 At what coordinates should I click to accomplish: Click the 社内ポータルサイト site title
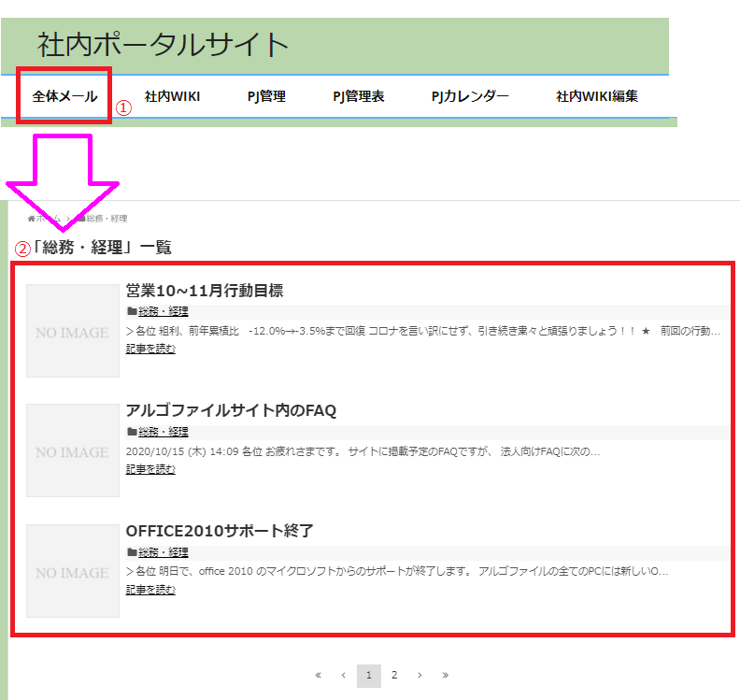pyautogui.click(x=163, y=44)
